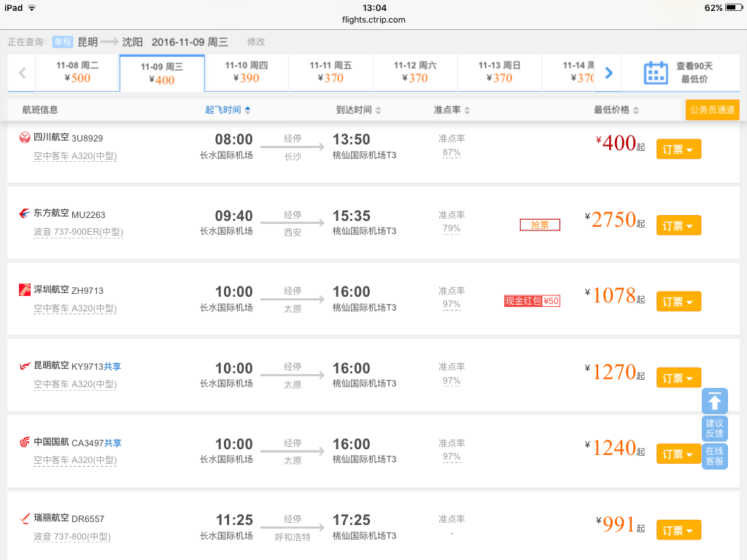Click the 13:04 clock in status bar
Screen dimensions: 747x560
tap(374, 7)
